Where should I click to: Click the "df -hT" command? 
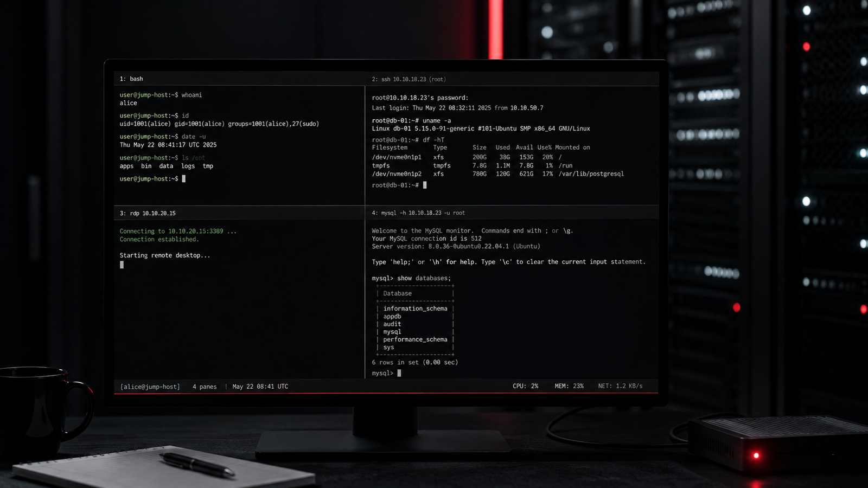pos(433,140)
